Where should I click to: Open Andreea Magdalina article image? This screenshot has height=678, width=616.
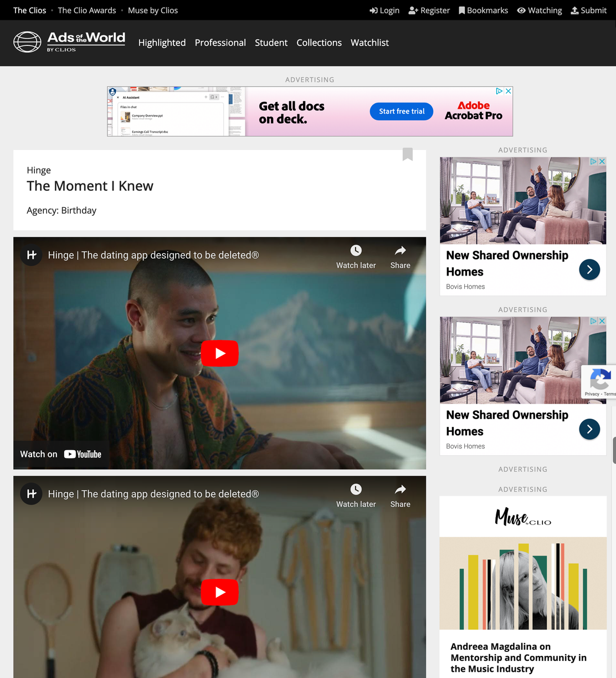[x=523, y=583]
